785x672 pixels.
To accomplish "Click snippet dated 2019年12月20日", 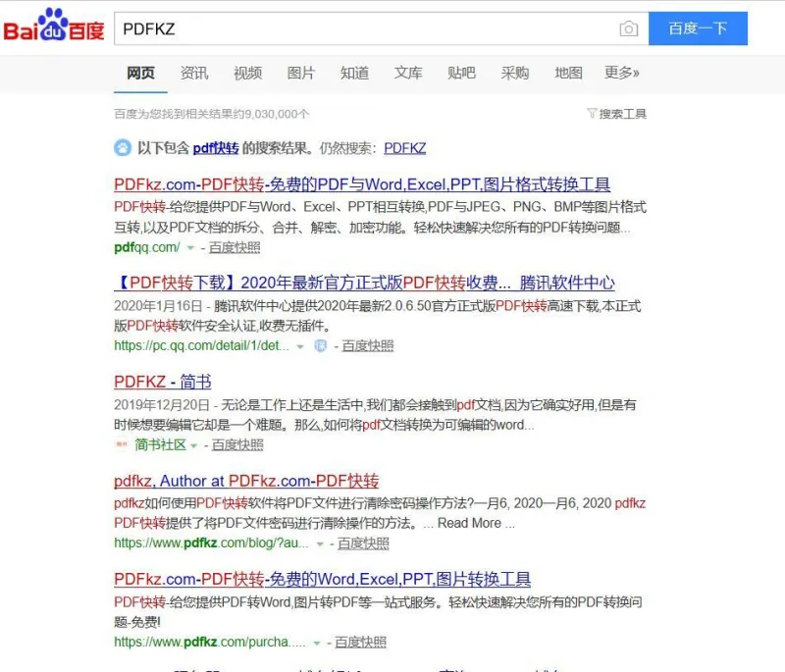I will pos(375,415).
